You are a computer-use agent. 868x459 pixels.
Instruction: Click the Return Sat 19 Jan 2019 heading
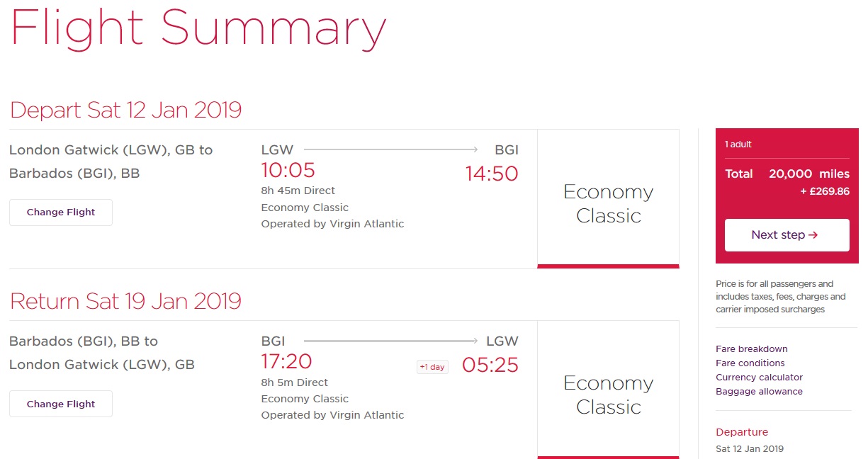tap(125, 301)
